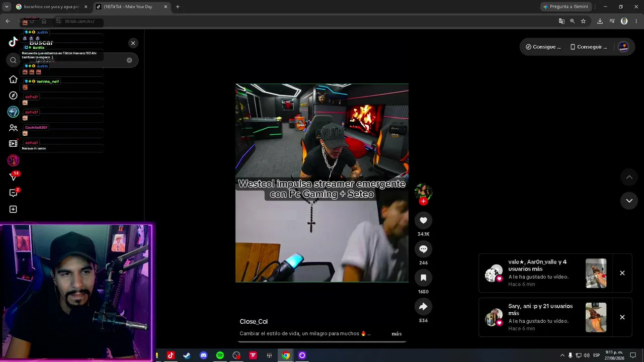Viewport: 644px width, 362px height.
Task: Click the Upload plus icon in sidebar
Action: (13, 209)
